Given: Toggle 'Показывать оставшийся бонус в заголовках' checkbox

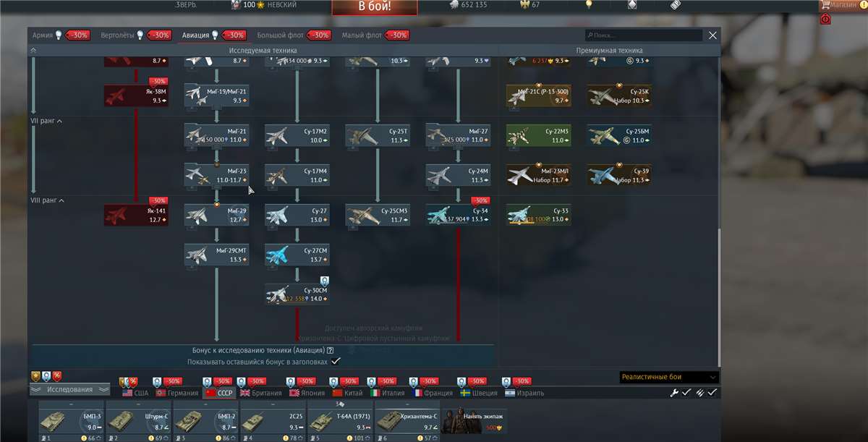Looking at the screenshot, I should 335,361.
